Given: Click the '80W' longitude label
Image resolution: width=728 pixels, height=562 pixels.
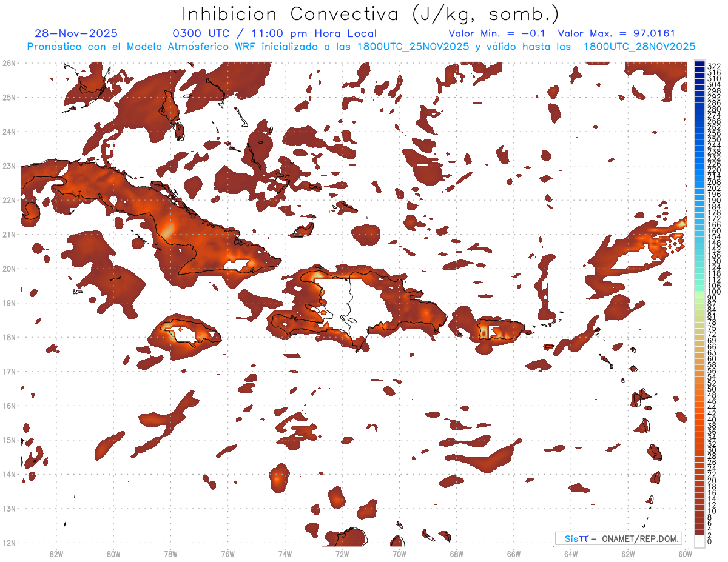Looking at the screenshot, I should click(113, 554).
